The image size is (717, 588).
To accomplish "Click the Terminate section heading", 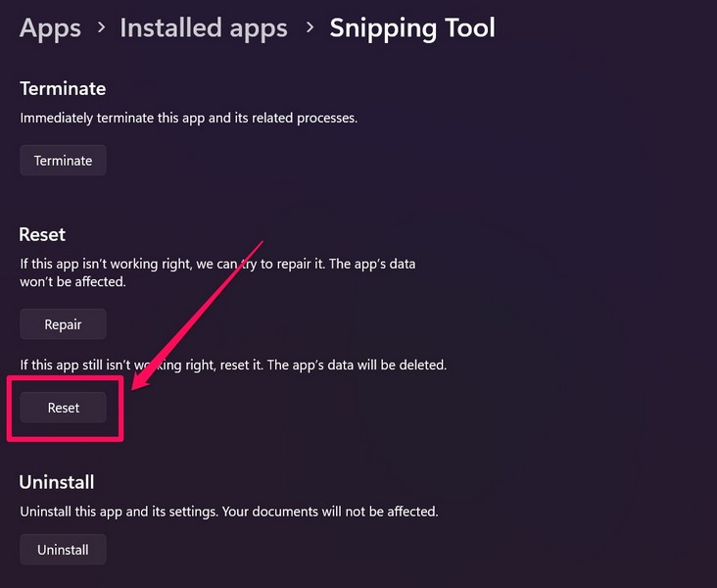I will tap(63, 88).
